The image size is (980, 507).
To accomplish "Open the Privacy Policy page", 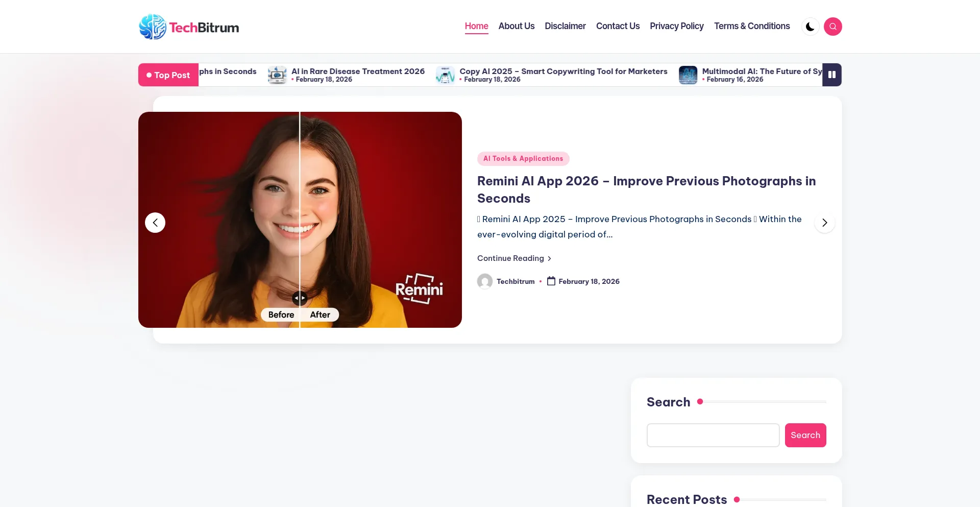I will point(677,26).
